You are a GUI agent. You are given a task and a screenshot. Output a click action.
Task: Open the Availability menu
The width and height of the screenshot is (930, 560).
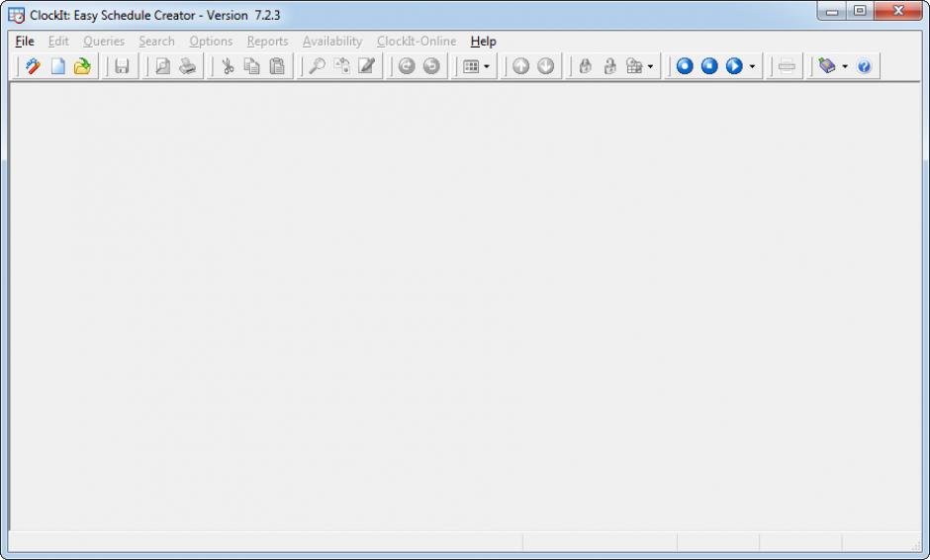332,41
